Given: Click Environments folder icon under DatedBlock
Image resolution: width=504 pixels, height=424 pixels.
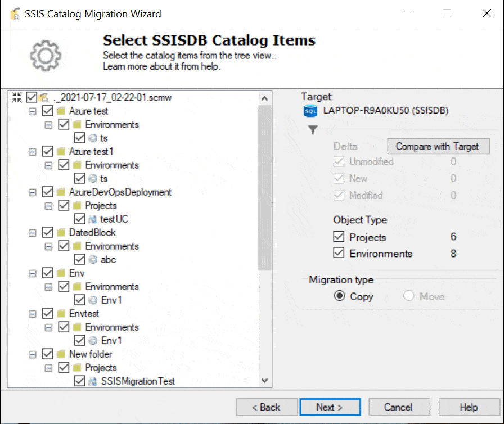Looking at the screenshot, I should (x=77, y=246).
